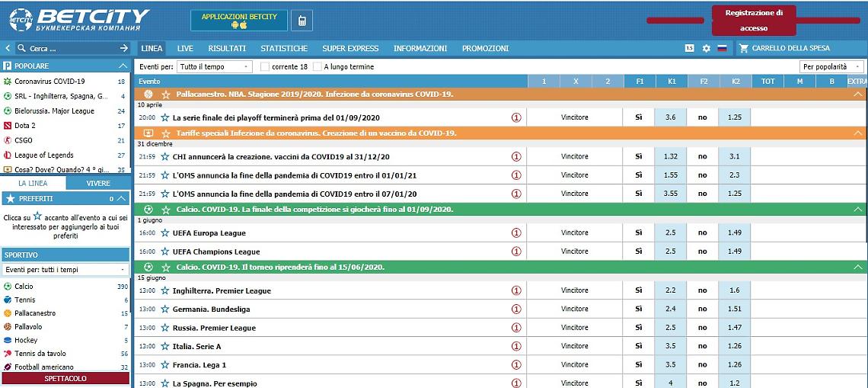Viewport: 868px width, 388px height.
Task: Click the Football americano icon in sidebar
Action: tap(7, 367)
